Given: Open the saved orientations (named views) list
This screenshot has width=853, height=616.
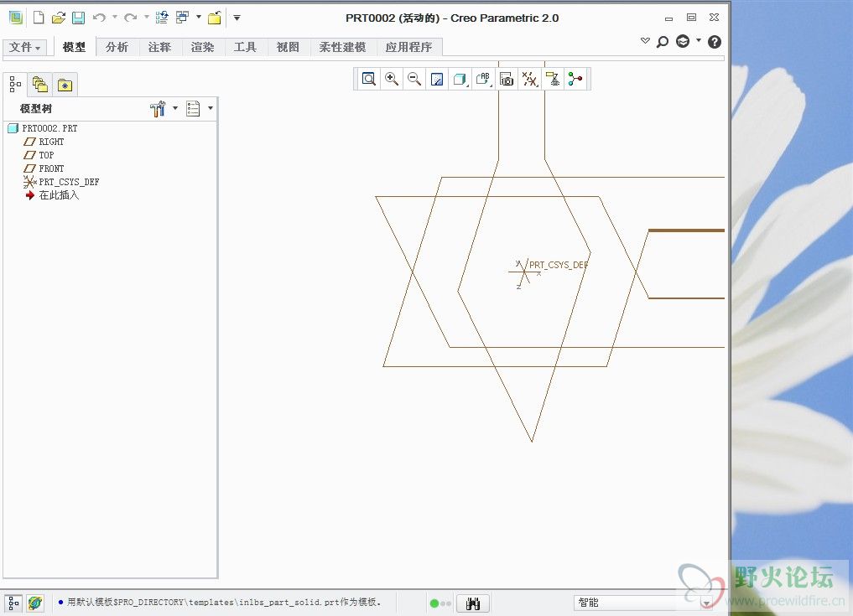Looking at the screenshot, I should click(483, 79).
